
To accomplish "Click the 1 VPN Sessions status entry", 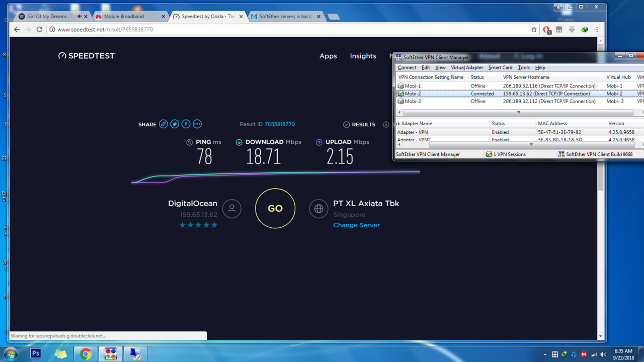I will click(x=506, y=154).
